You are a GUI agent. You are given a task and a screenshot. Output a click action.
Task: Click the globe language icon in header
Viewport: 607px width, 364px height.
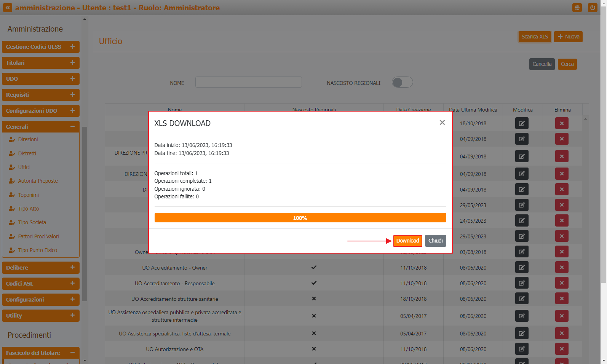tap(577, 8)
